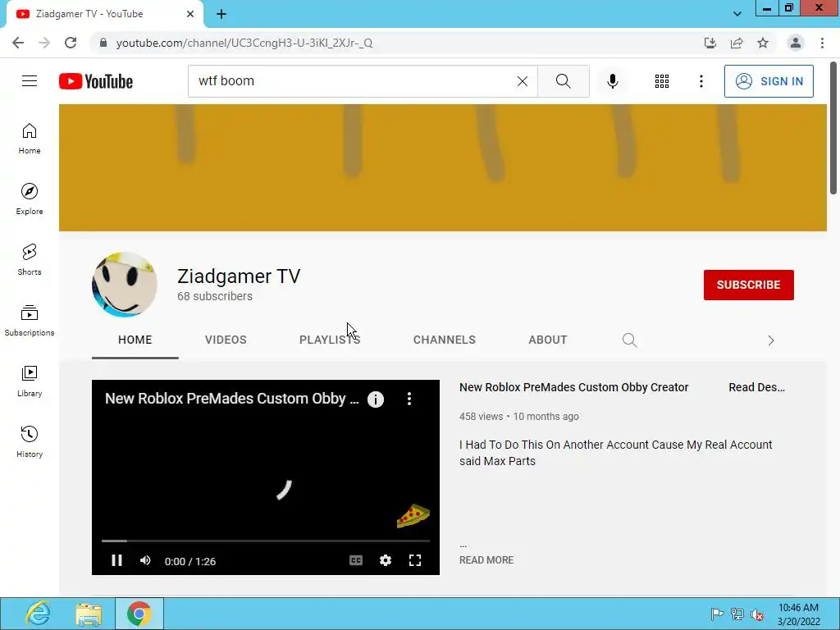Expand the Chrome tab search chevron

coord(737,14)
